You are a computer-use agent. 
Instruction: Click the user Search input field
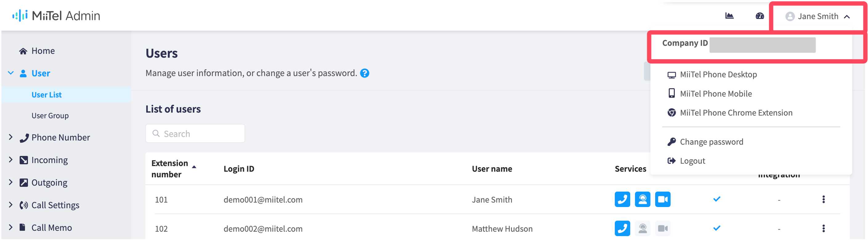(x=195, y=133)
